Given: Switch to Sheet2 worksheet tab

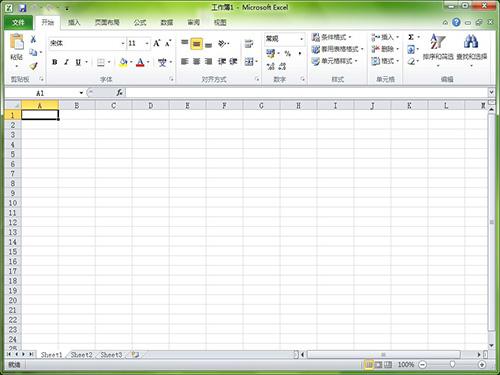Looking at the screenshot, I should [x=81, y=355].
